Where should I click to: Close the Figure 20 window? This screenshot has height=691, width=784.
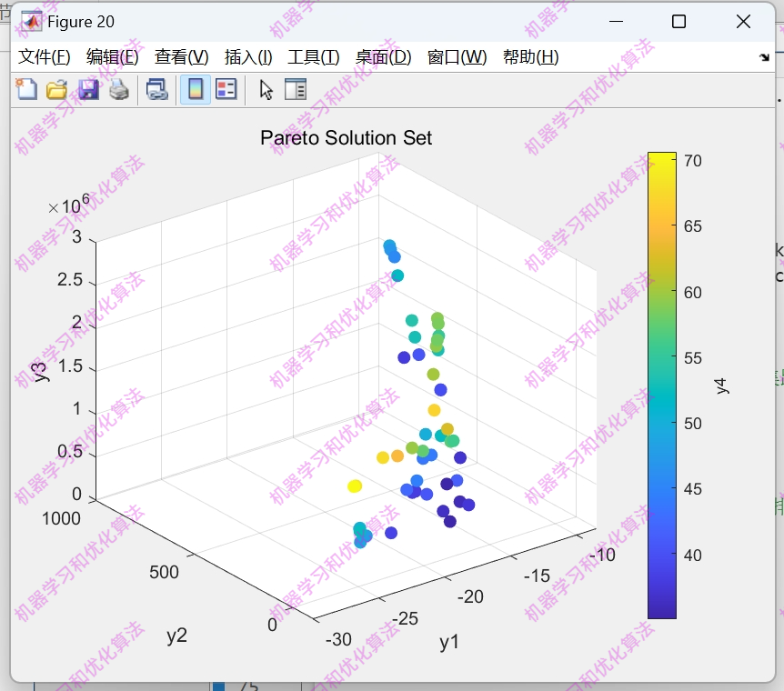point(743,22)
